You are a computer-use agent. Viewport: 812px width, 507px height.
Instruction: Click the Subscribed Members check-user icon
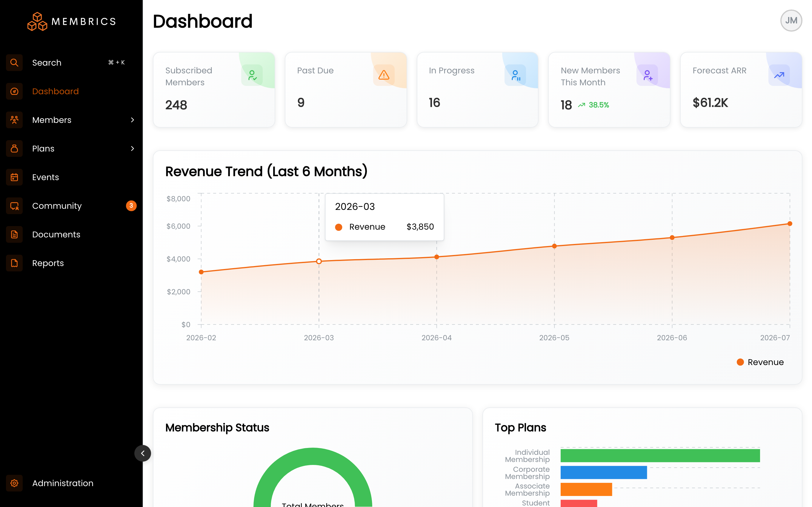pyautogui.click(x=252, y=75)
